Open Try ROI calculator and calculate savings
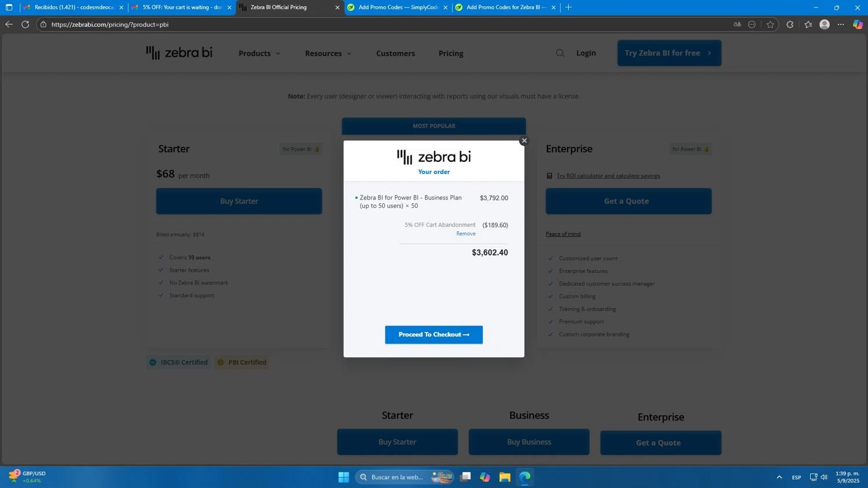Viewport: 868px width, 488px height. tap(608, 176)
